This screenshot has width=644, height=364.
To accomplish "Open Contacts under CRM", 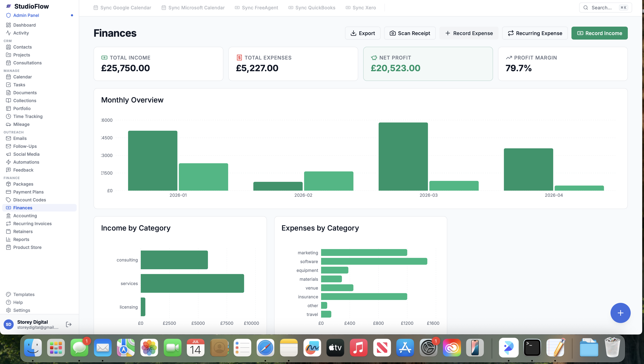I will [x=22, y=47].
